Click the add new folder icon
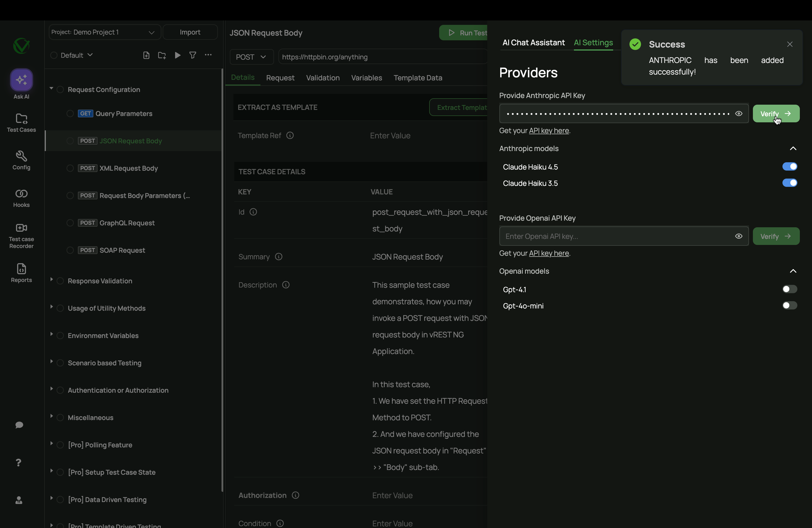Screen dimensions: 812x528 pos(162,55)
